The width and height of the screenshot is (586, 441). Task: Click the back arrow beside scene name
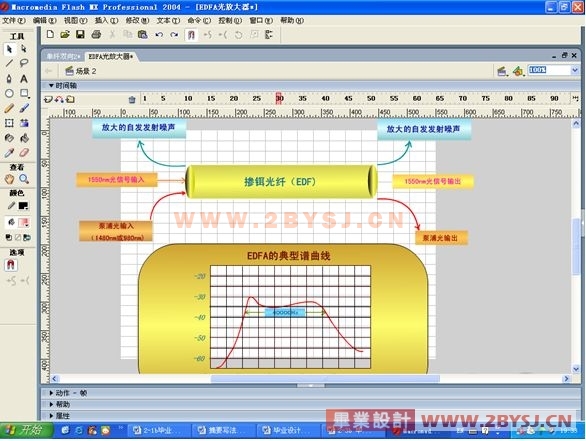(x=49, y=71)
